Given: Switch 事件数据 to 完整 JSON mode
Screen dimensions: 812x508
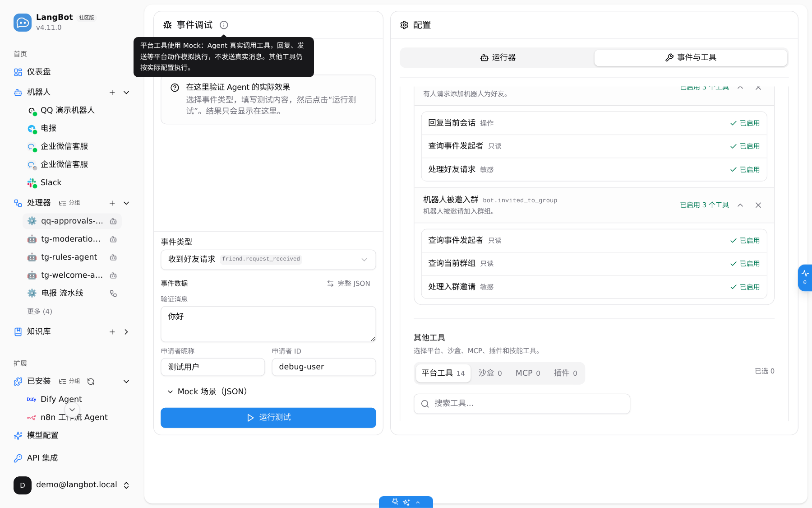Looking at the screenshot, I should (x=348, y=284).
